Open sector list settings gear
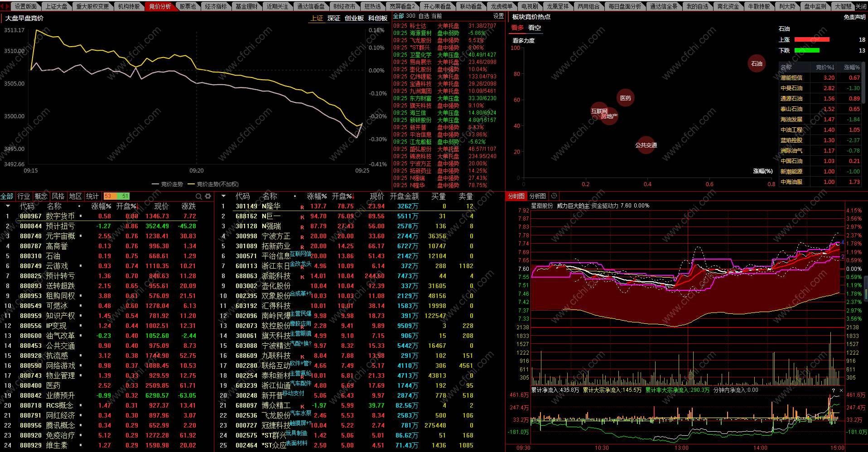The image size is (868, 452). click(208, 196)
